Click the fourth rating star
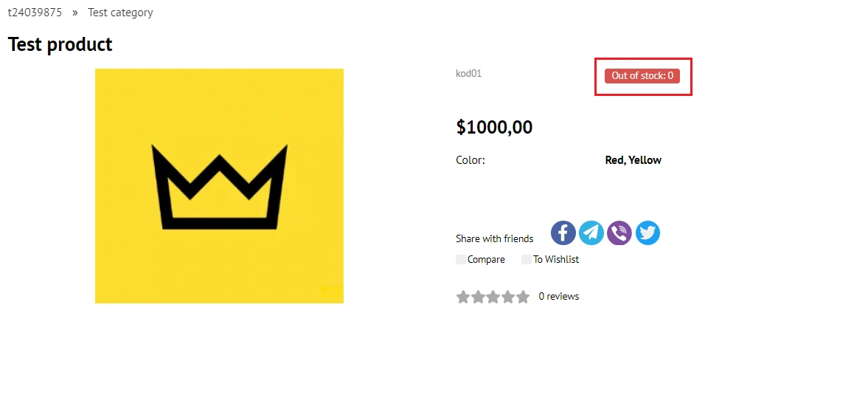 508,297
